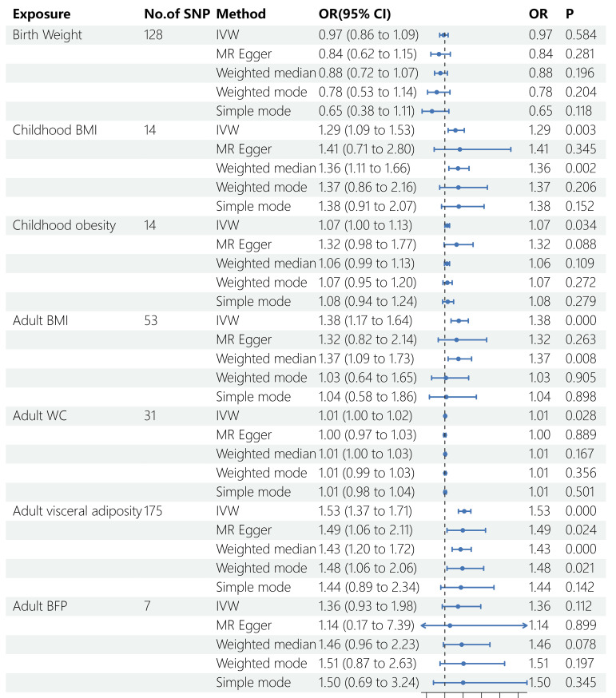Image resolution: width=616 pixels, height=698 pixels.
Task: Click the 128 SNP count for Birth Weight
Action: (x=153, y=34)
